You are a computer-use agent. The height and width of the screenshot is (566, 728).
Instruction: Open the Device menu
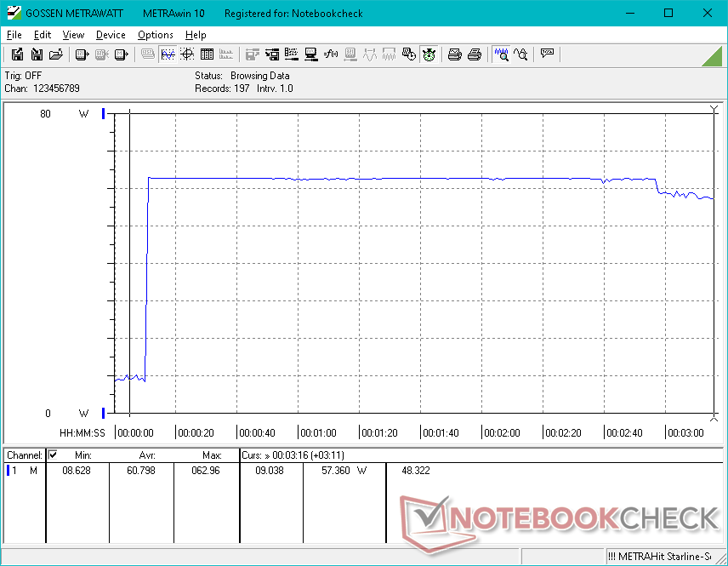tap(111, 35)
